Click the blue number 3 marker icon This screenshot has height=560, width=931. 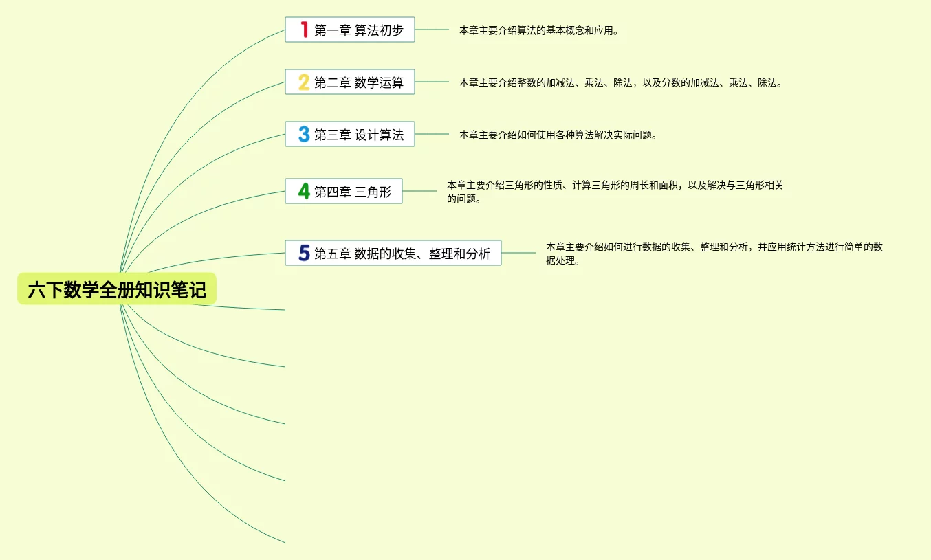click(x=304, y=134)
